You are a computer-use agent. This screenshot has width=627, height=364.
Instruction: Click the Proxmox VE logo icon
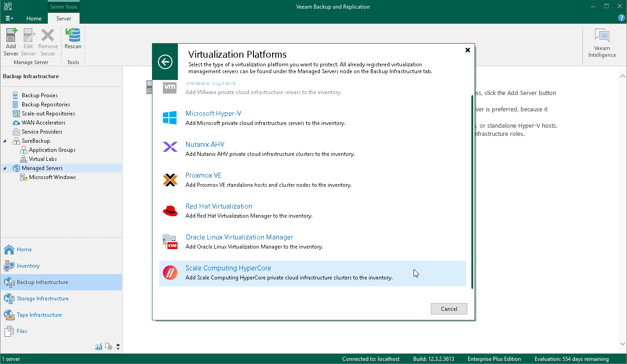[170, 180]
